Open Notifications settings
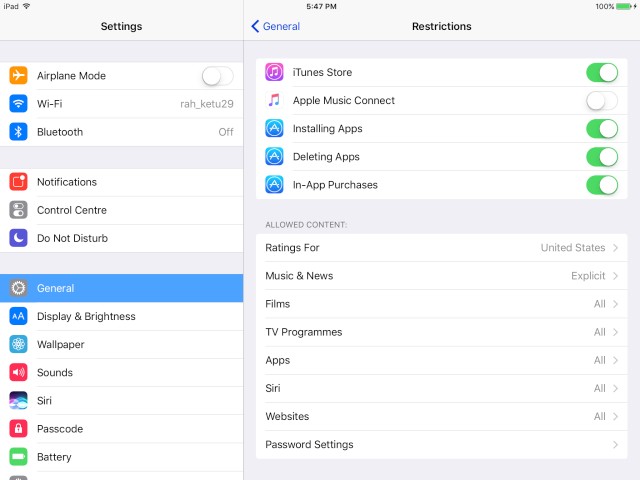The height and width of the screenshot is (480, 640). point(122,182)
